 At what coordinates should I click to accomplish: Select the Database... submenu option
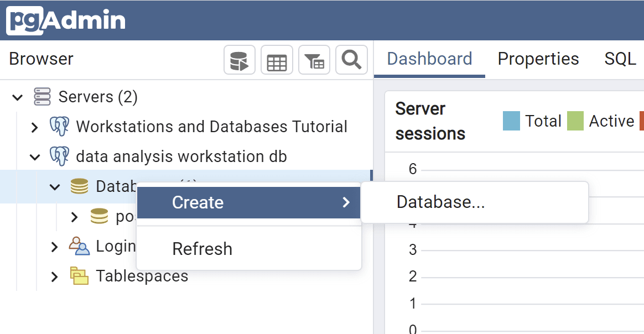click(x=440, y=202)
